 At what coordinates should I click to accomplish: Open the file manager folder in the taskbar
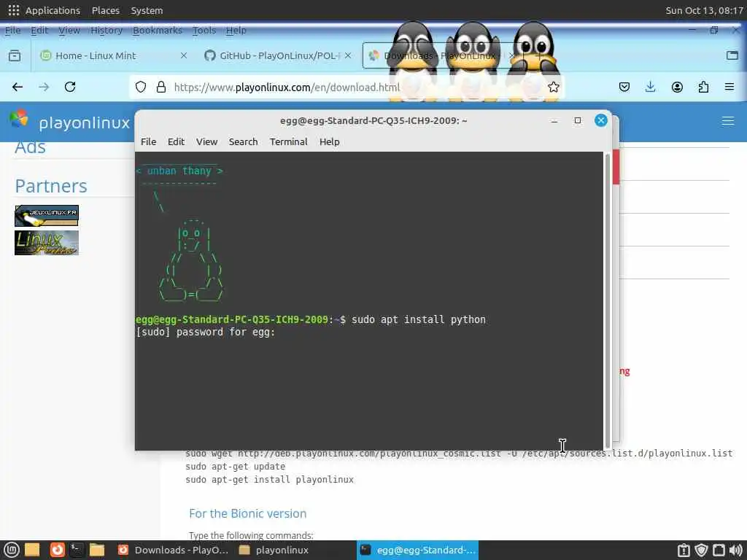[x=97, y=550]
